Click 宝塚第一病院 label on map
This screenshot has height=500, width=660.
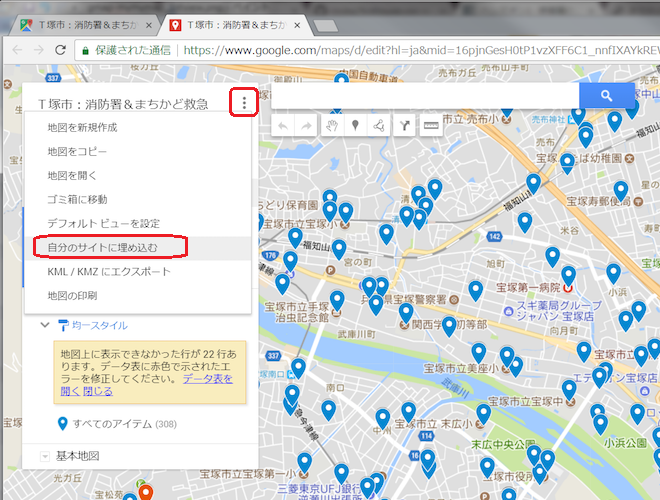(x=528, y=287)
